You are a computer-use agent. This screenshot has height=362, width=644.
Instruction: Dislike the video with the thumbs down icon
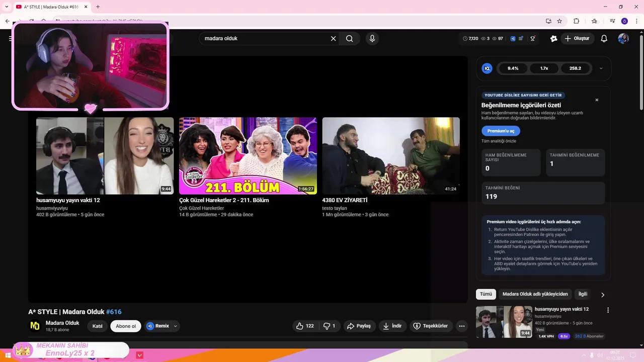click(x=330, y=326)
